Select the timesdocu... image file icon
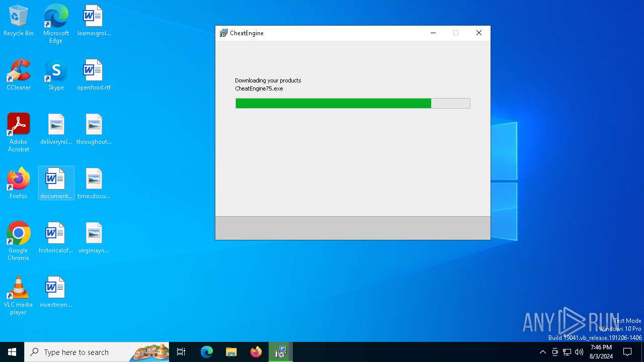The height and width of the screenshot is (362, 644). click(x=94, y=184)
